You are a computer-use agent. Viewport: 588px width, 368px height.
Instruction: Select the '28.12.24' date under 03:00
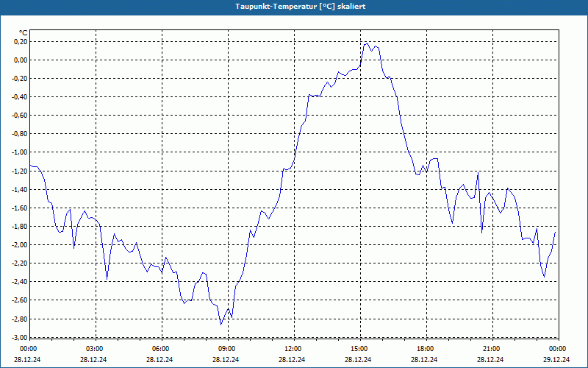tap(94, 359)
